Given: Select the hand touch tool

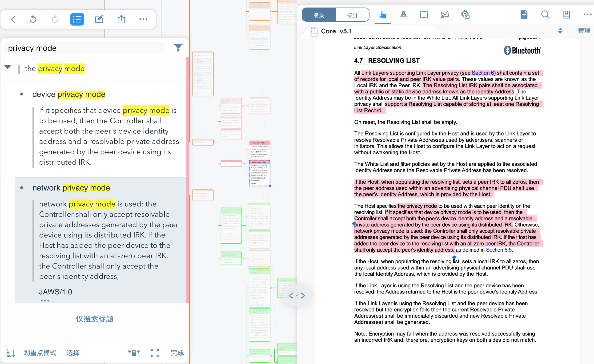Looking at the screenshot, I should coord(382,15).
